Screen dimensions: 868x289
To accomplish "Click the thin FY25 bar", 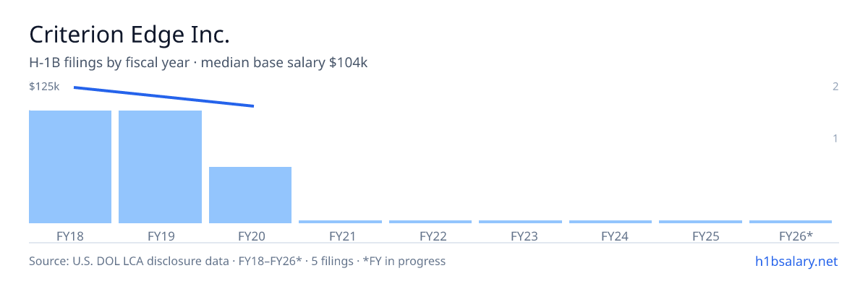I will click(x=700, y=222).
